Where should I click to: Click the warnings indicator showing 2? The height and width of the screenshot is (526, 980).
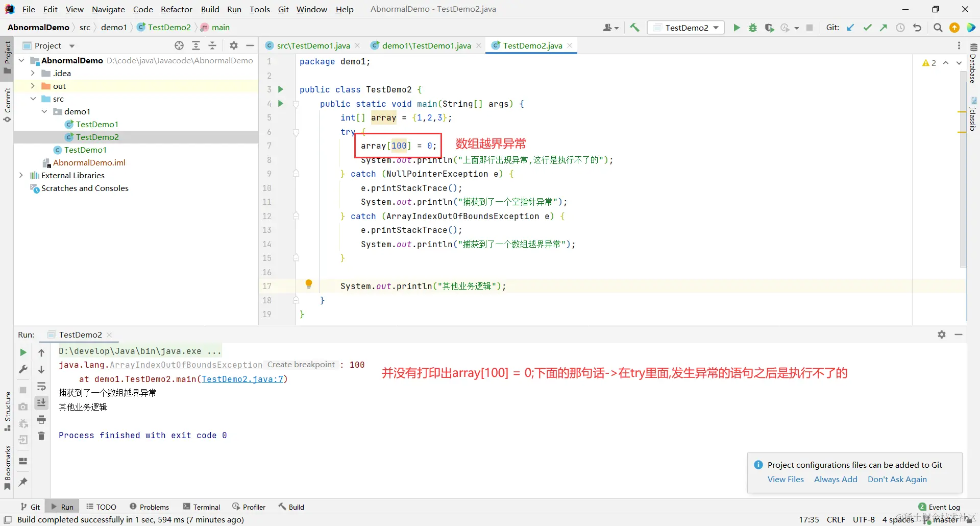click(x=929, y=62)
